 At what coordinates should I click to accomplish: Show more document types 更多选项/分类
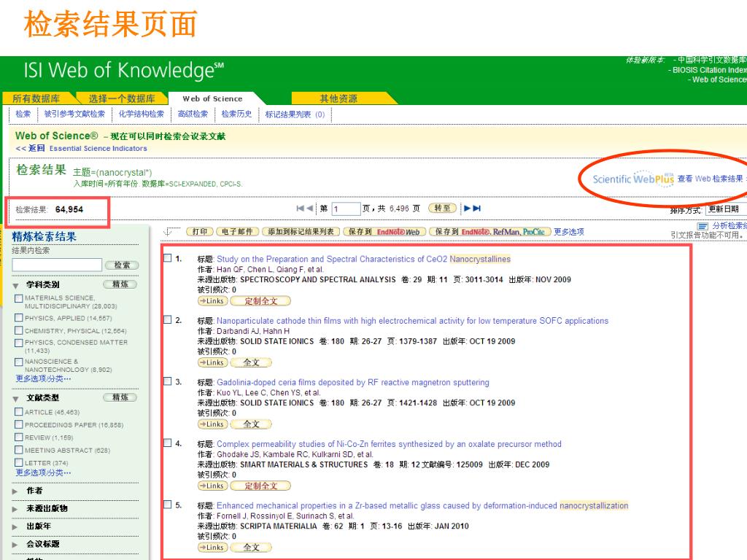43,472
